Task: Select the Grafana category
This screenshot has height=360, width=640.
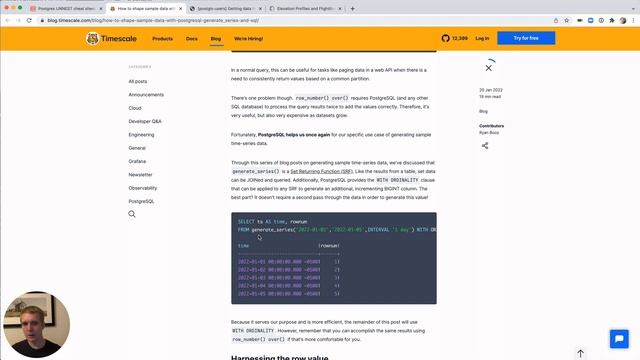Action: tap(137, 161)
